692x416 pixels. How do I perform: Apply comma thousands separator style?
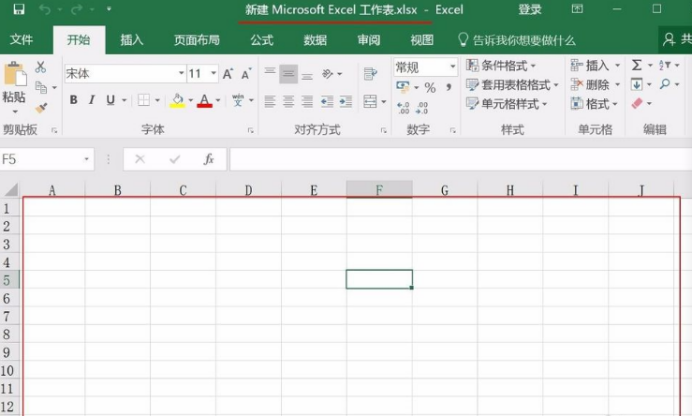449,87
